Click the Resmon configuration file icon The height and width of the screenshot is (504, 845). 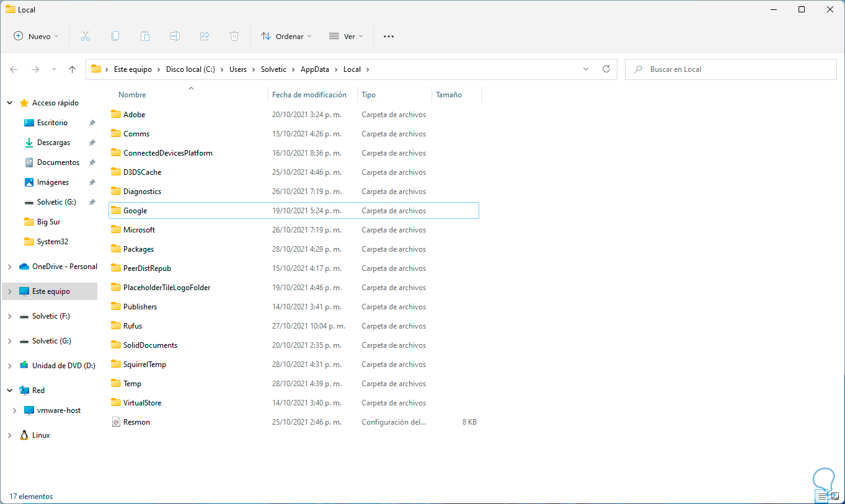[115, 422]
